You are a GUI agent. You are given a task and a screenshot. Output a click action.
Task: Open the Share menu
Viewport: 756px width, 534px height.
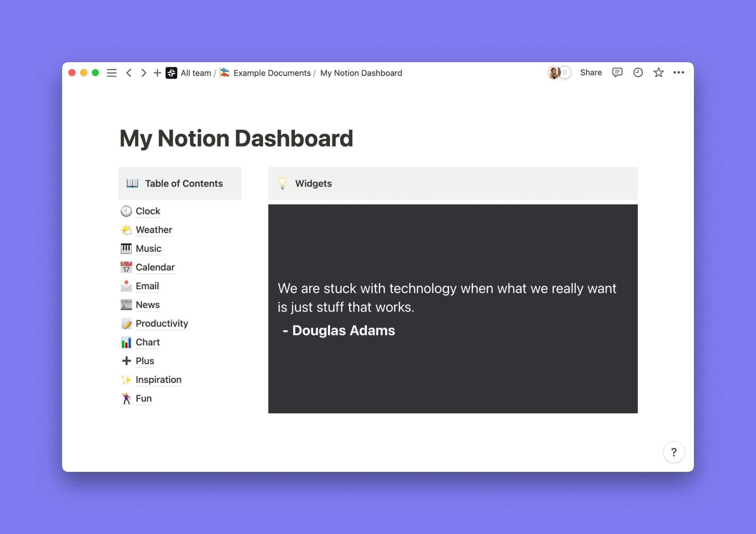[591, 72]
